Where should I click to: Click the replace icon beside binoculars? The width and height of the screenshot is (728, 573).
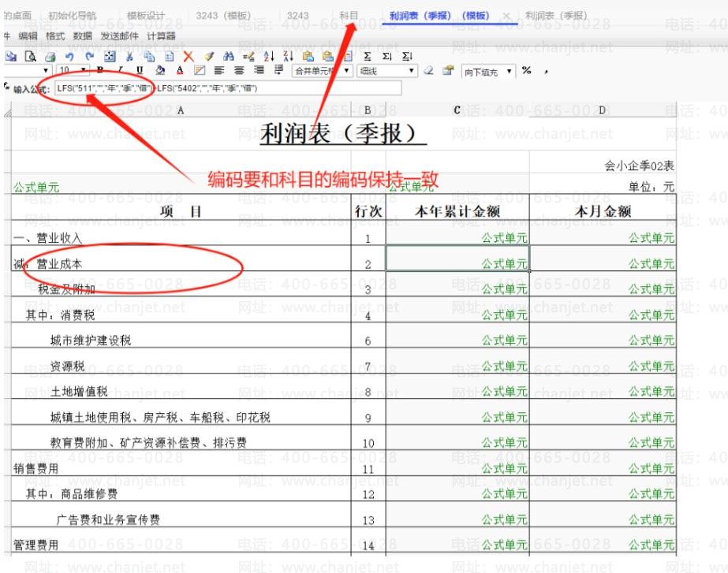point(248,57)
